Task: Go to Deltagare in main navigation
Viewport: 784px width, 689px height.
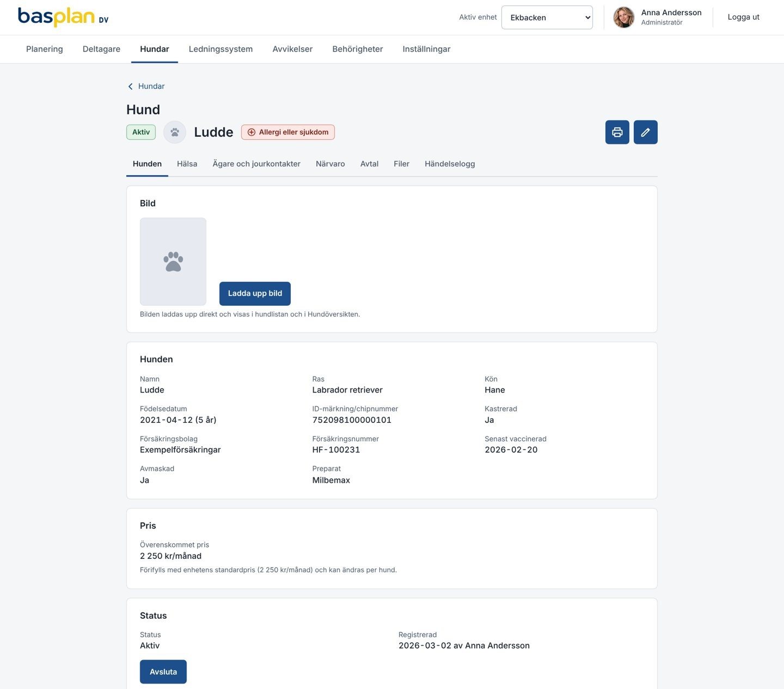Action: pos(101,49)
